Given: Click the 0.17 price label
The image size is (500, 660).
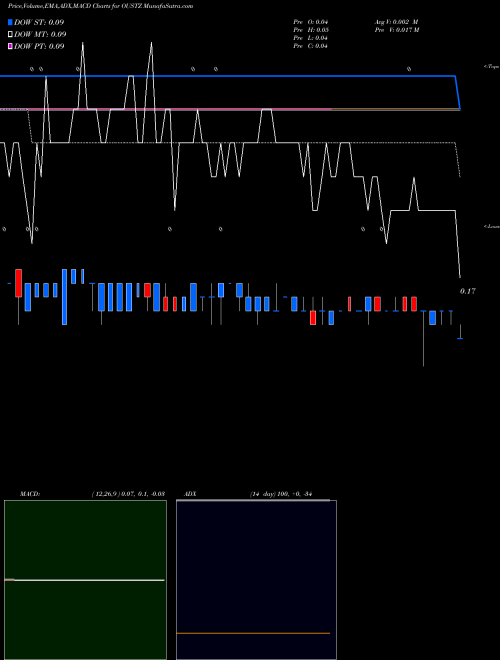Looking at the screenshot, I should [468, 291].
